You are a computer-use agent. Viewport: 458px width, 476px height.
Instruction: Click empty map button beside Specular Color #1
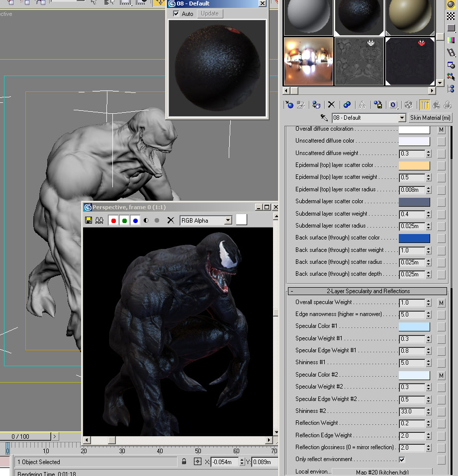click(x=441, y=326)
